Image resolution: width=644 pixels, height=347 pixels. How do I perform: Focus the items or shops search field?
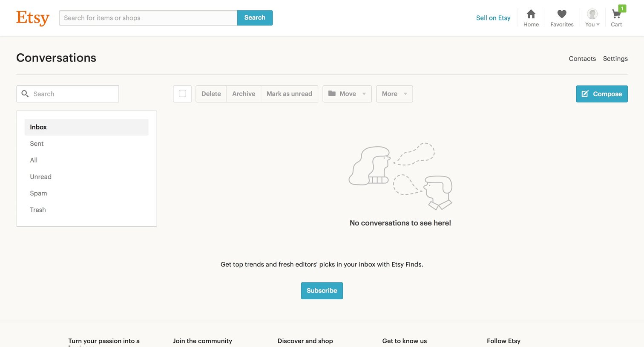coord(148,18)
